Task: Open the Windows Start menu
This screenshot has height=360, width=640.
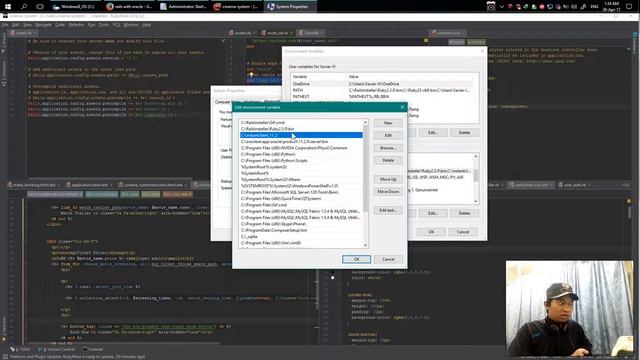Action: [7, 7]
